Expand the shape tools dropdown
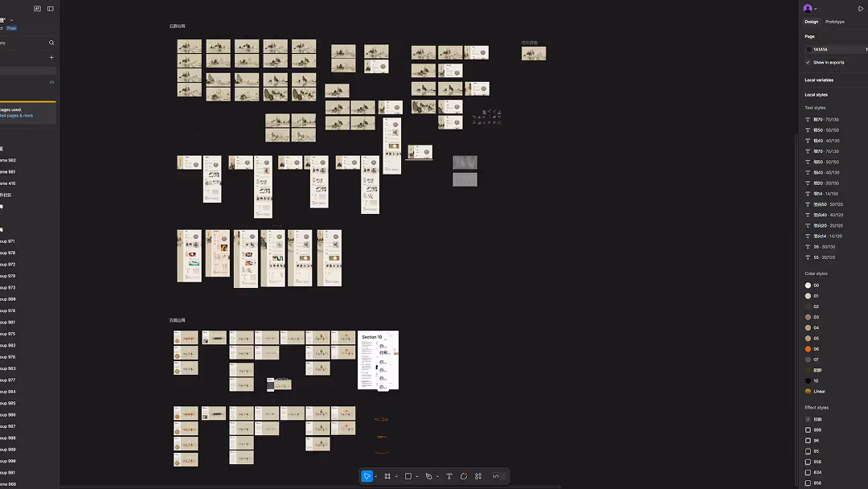The image size is (868, 489). pos(417,475)
